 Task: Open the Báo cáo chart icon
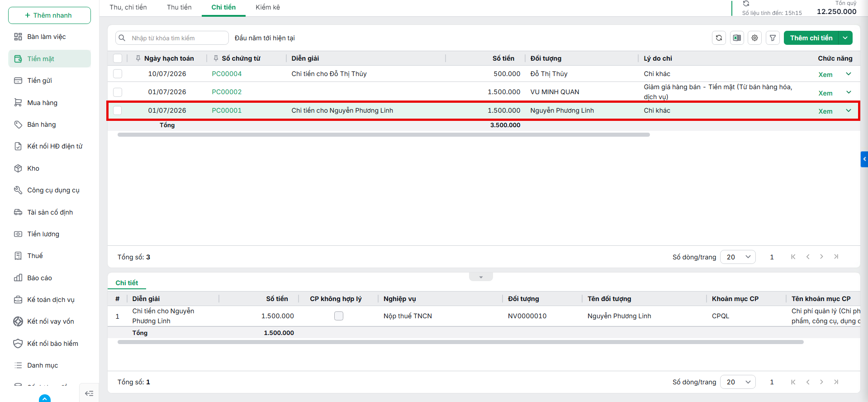[x=18, y=278]
